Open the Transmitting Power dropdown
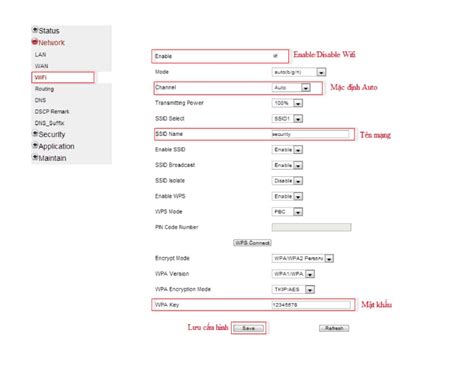 pos(287,103)
